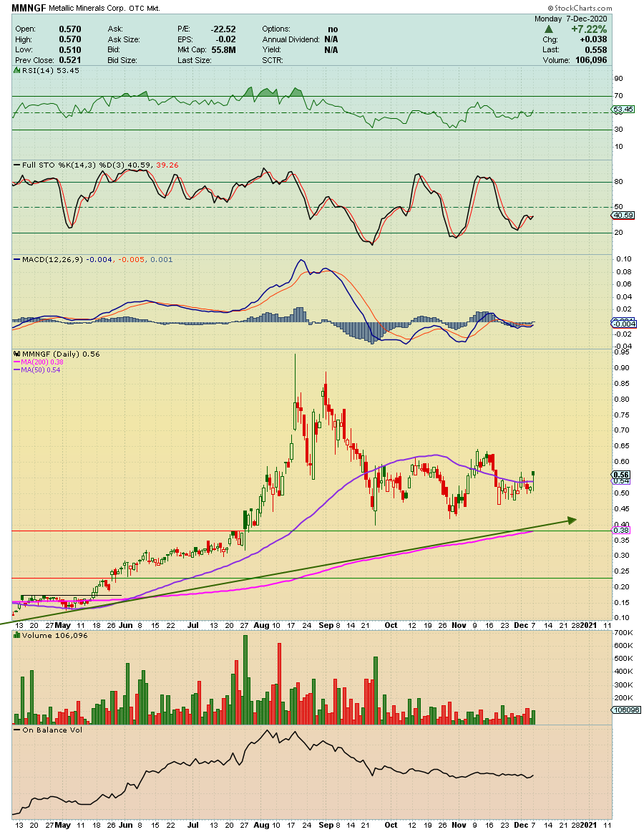Click the Chg value +0.038

(x=594, y=39)
